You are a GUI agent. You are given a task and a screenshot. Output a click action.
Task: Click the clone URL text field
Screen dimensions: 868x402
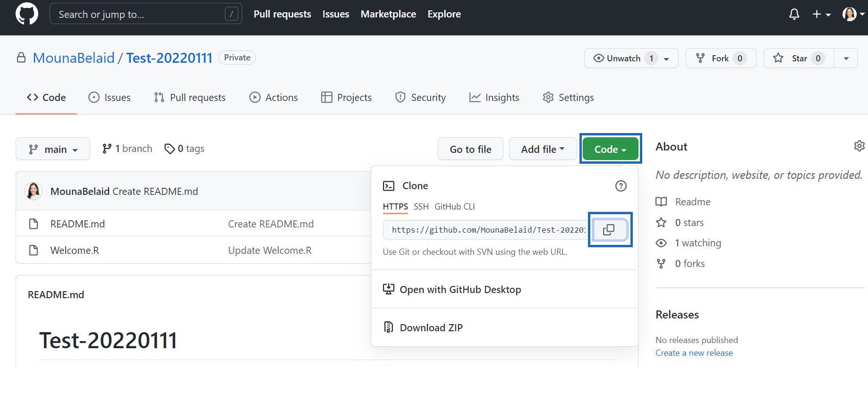tap(486, 230)
